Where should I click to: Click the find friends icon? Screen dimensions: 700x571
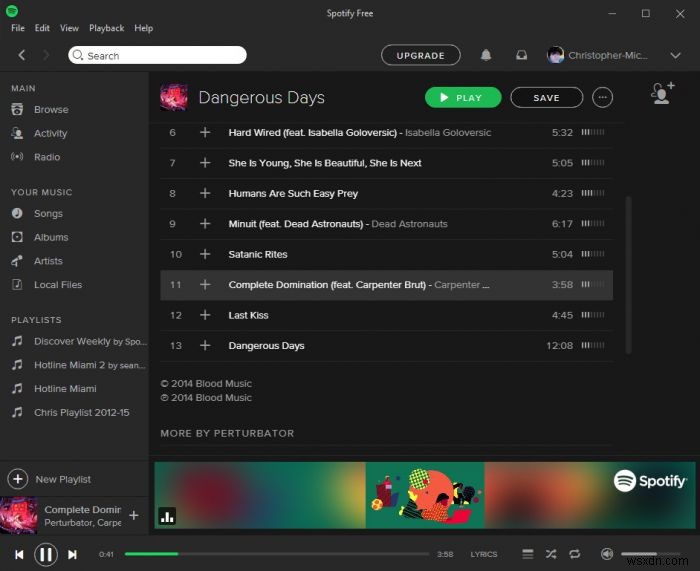tap(662, 93)
